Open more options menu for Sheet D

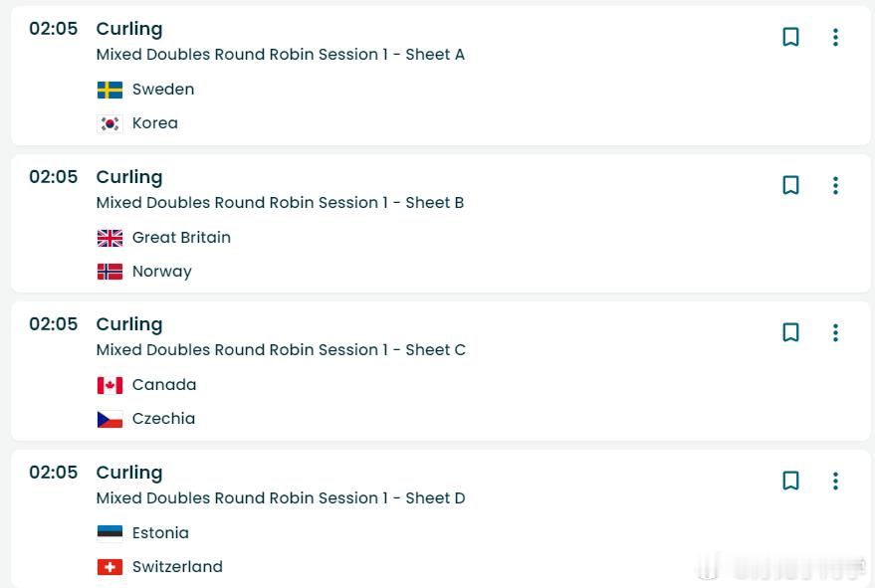pos(835,481)
